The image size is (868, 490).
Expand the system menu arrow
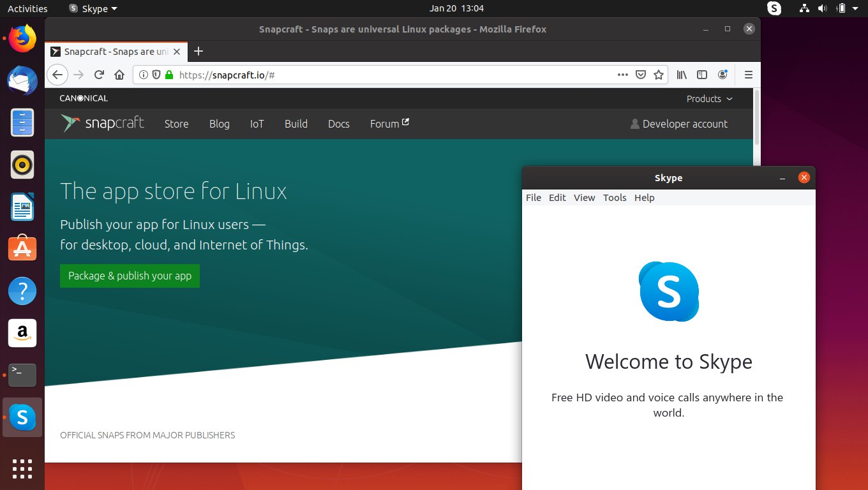(x=856, y=9)
